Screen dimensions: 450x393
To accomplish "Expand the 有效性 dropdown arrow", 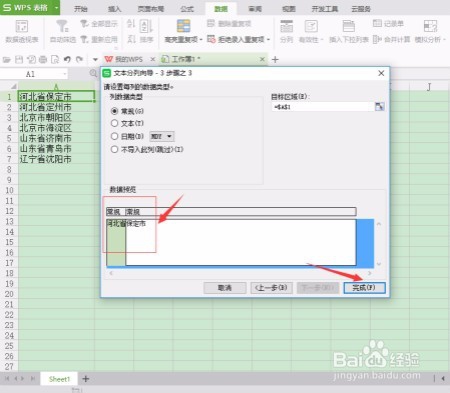I will (x=322, y=40).
